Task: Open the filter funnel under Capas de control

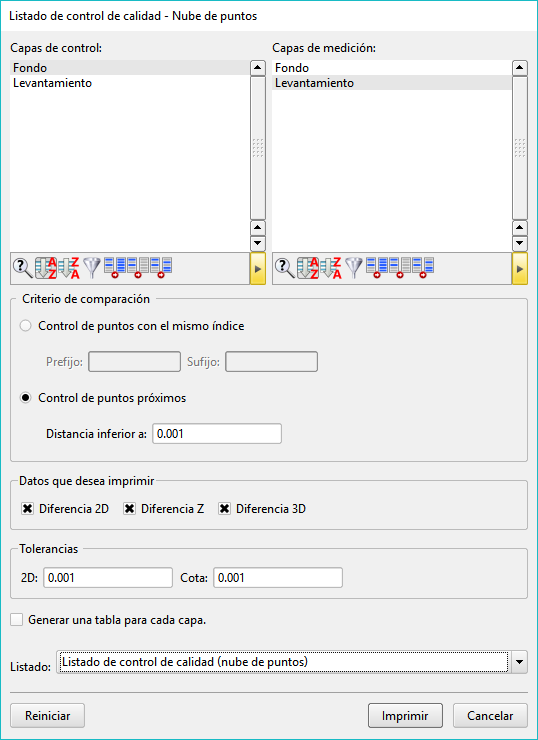Action: (92, 268)
